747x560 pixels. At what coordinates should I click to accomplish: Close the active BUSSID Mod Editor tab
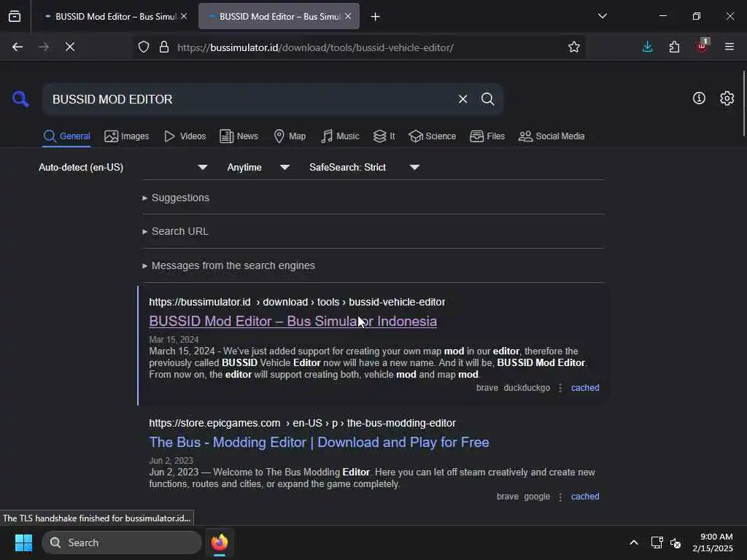(x=348, y=16)
